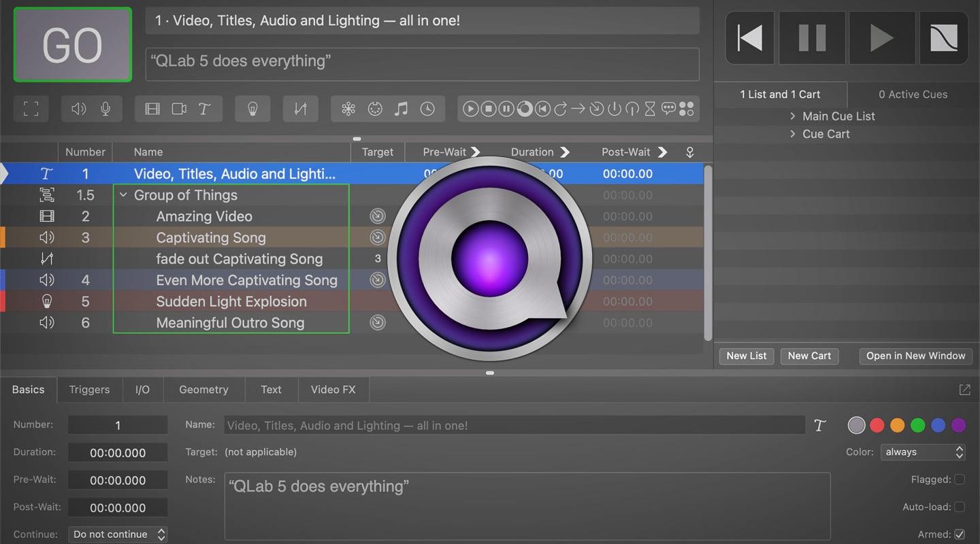Image resolution: width=980 pixels, height=544 pixels.
Task: Create a list with New List button
Action: point(747,356)
